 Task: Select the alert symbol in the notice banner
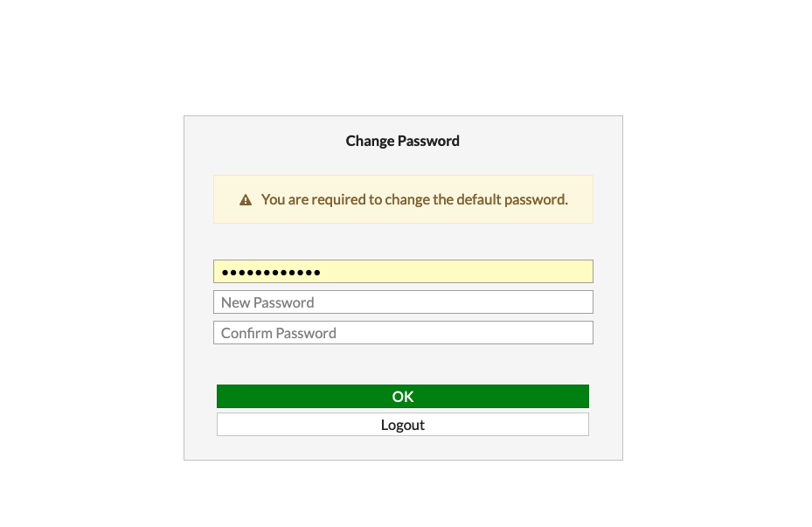click(246, 199)
